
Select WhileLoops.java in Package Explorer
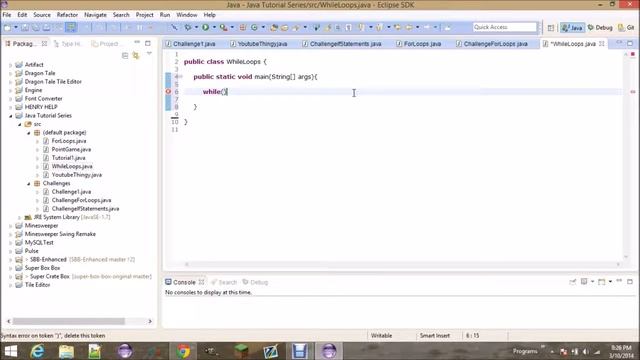[72, 166]
